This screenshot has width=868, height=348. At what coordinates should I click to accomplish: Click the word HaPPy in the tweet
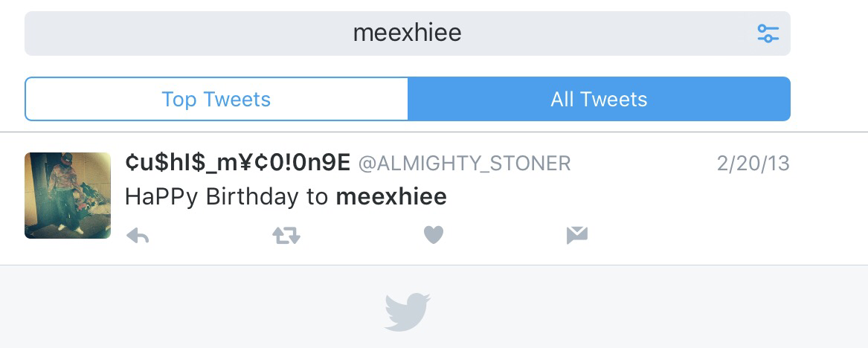[161, 197]
